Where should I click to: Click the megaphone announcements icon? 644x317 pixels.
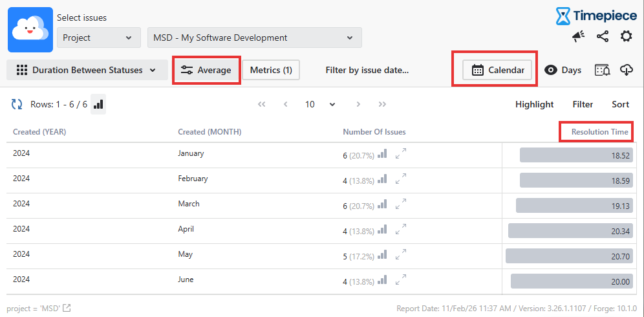579,37
